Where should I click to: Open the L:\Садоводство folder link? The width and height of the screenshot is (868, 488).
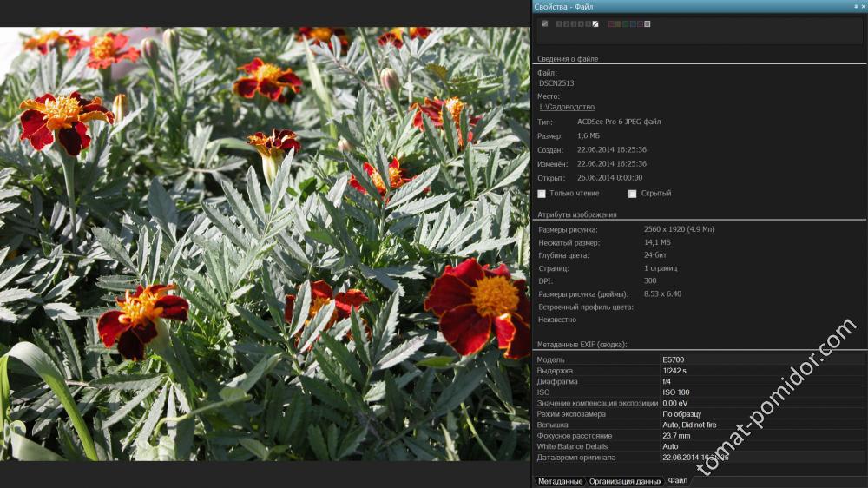tap(567, 107)
